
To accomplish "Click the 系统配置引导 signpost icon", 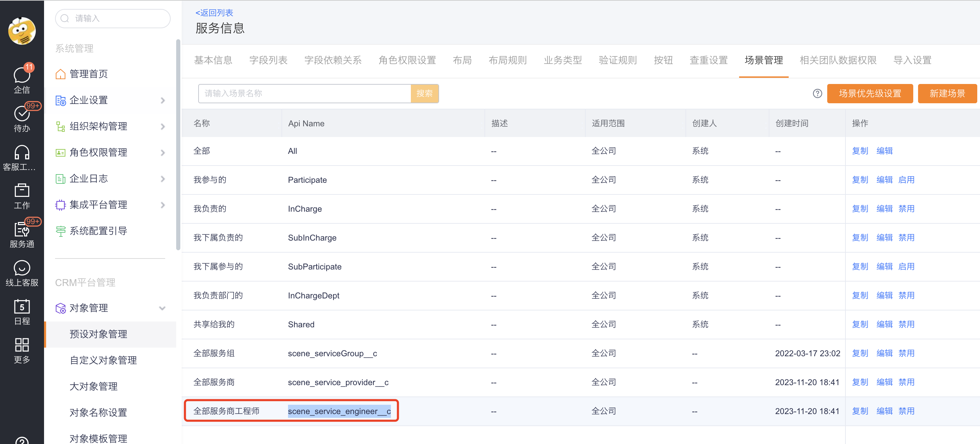I will coord(61,231).
